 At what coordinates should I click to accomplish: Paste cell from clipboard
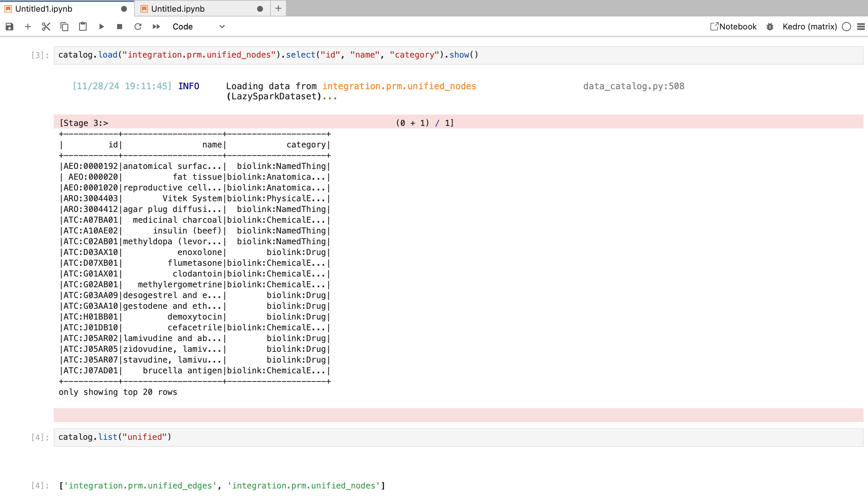[x=83, y=27]
